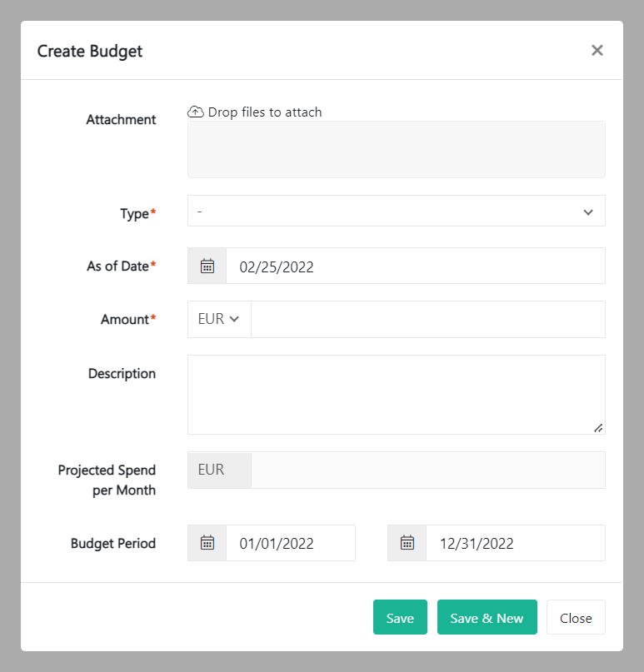Save the new budget

pos(400,617)
